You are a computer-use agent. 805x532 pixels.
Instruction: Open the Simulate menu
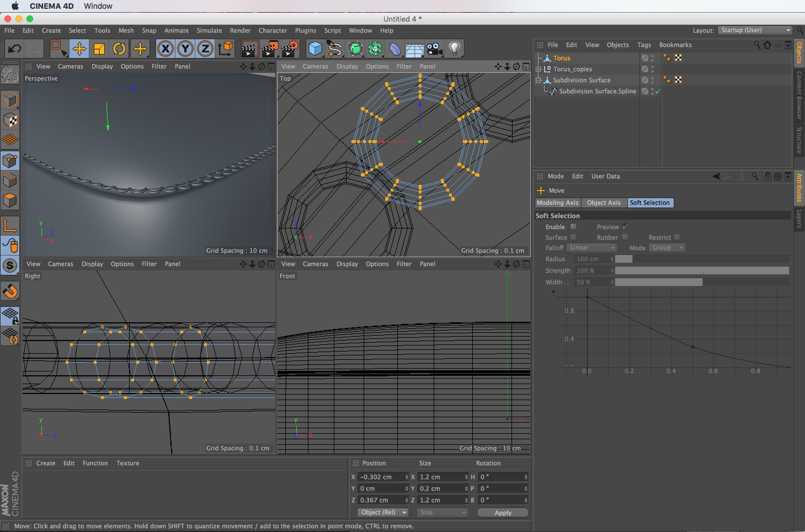(x=209, y=31)
